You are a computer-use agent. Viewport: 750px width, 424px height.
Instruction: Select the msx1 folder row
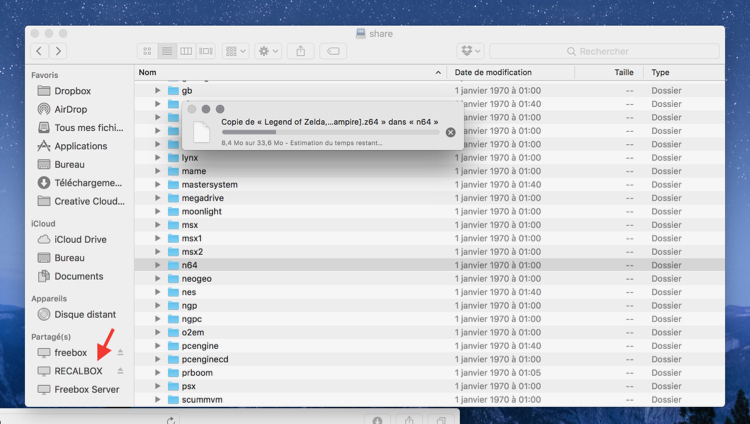pyautogui.click(x=429, y=238)
